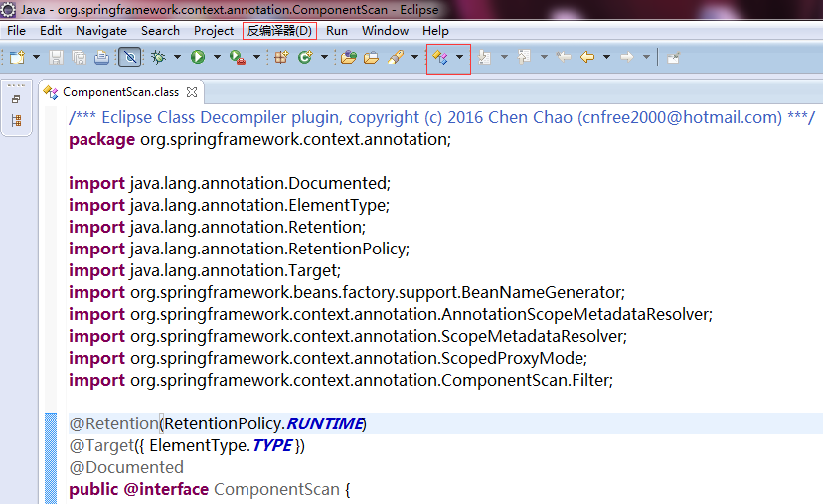823x504 pixels.
Task: Click the Run External Tools icon
Action: (238, 57)
